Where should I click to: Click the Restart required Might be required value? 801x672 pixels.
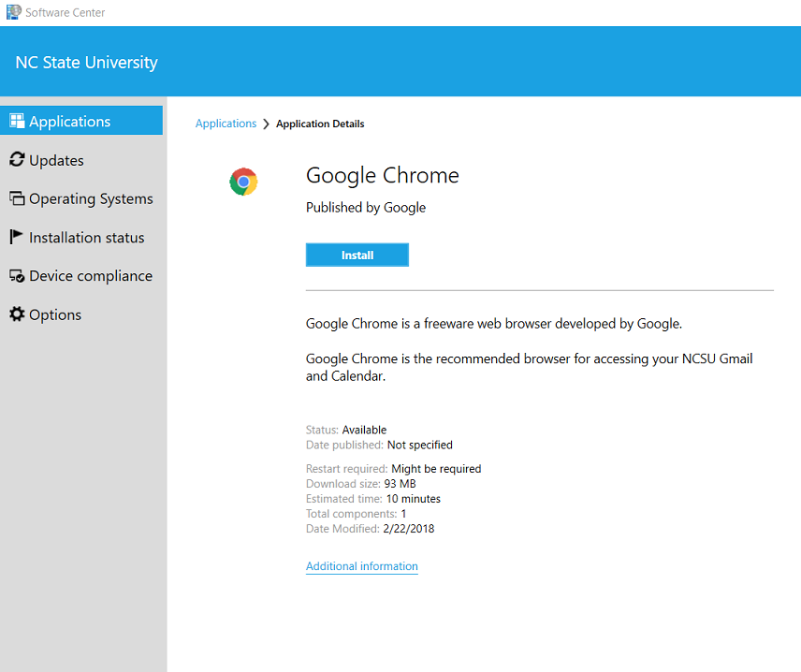436,469
